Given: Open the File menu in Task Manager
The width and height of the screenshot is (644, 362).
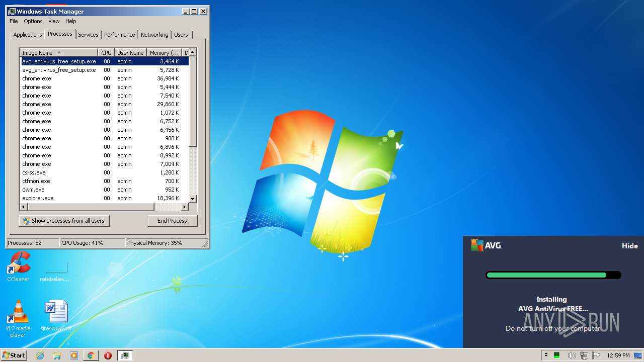Looking at the screenshot, I should pyautogui.click(x=14, y=21).
